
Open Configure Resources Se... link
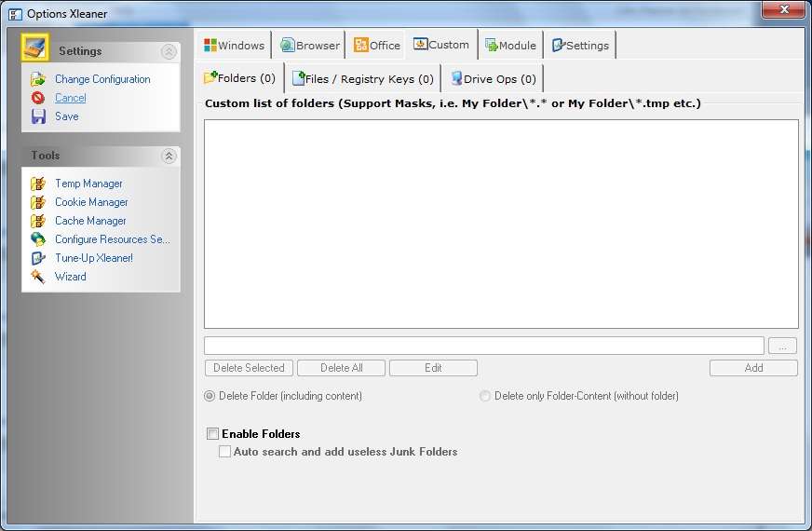[113, 239]
